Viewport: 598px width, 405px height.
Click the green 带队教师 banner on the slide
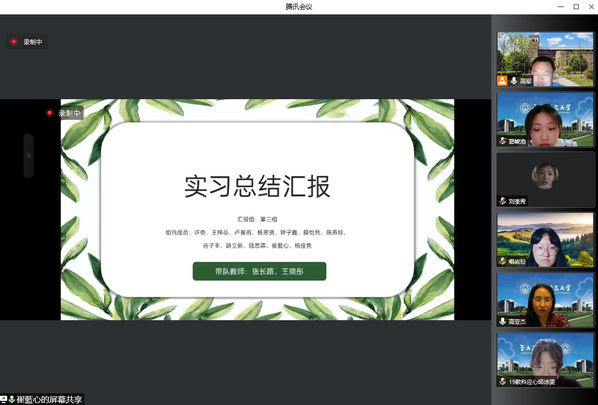pos(259,271)
